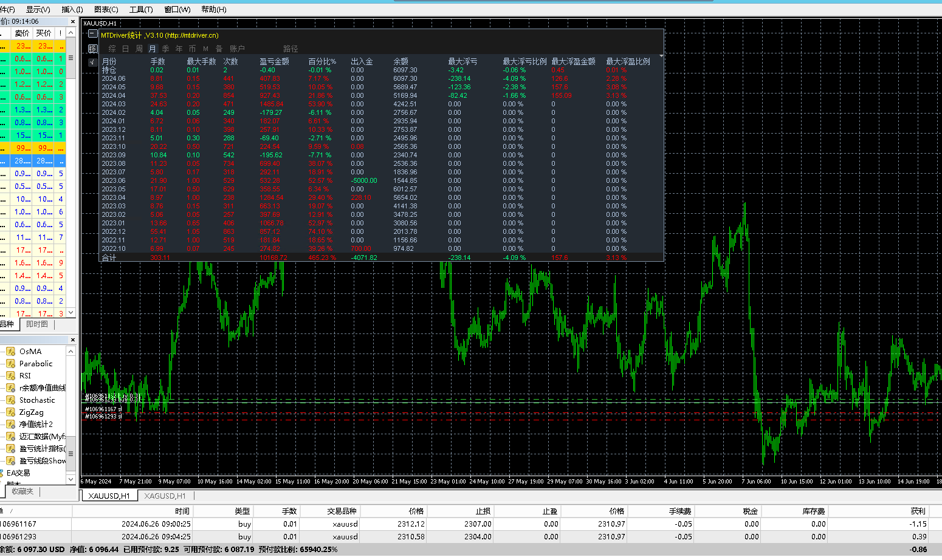Click the 迈汇数据 indicator icon
The image size is (942, 560).
pos(10,436)
